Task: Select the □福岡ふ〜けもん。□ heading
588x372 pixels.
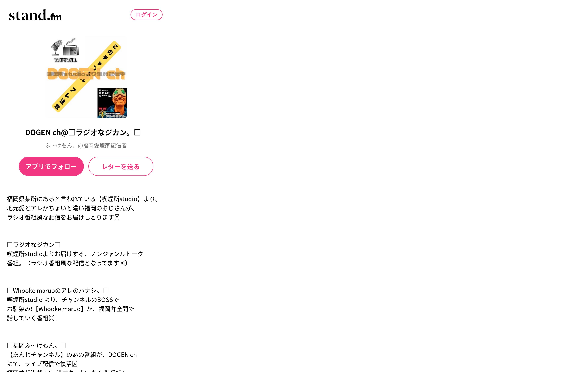Action: 37,346
